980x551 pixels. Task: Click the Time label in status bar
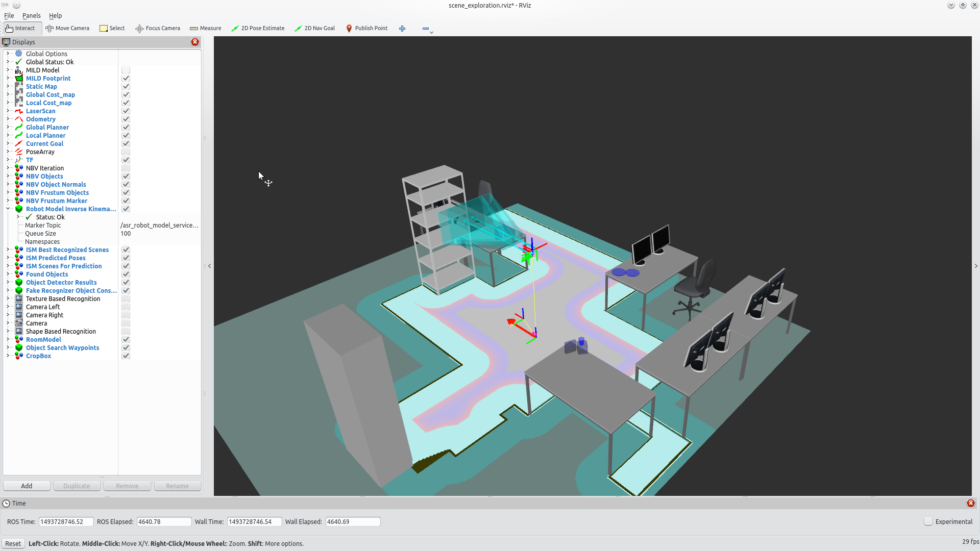click(x=19, y=503)
